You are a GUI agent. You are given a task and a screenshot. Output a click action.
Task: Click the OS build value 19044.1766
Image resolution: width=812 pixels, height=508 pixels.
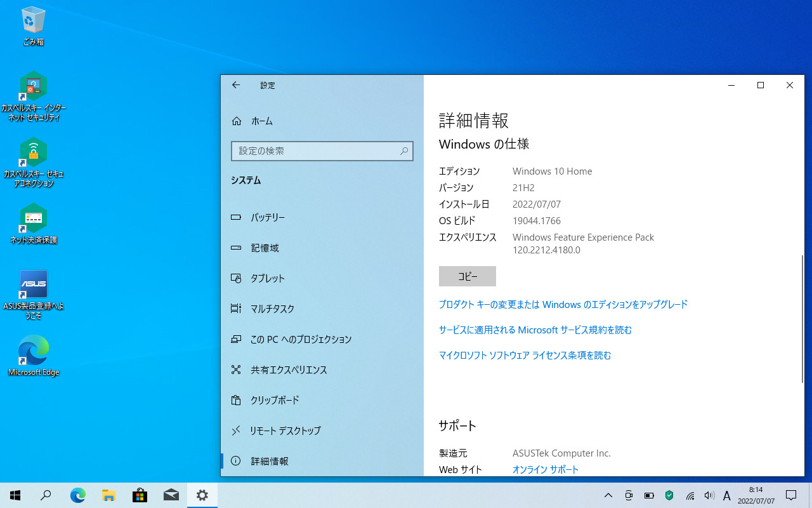pos(537,220)
